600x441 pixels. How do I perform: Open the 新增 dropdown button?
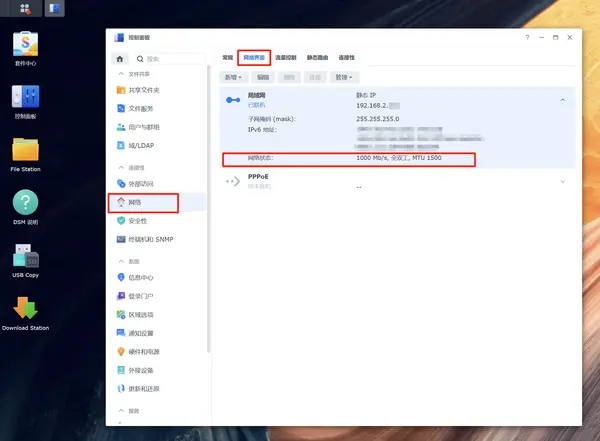click(x=233, y=77)
